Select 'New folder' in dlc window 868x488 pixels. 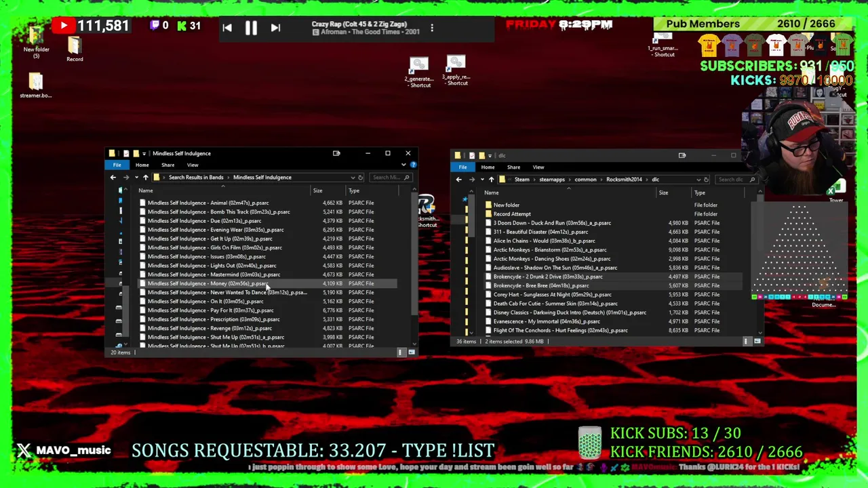613,205
